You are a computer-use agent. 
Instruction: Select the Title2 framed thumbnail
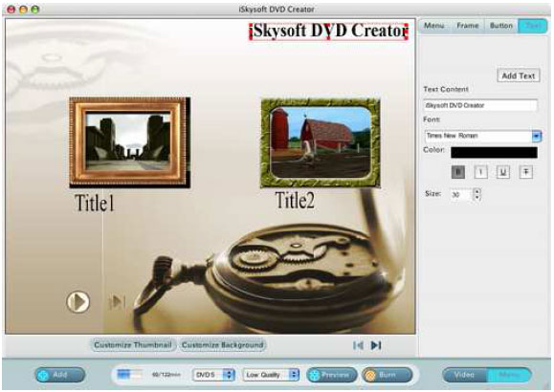coord(321,143)
